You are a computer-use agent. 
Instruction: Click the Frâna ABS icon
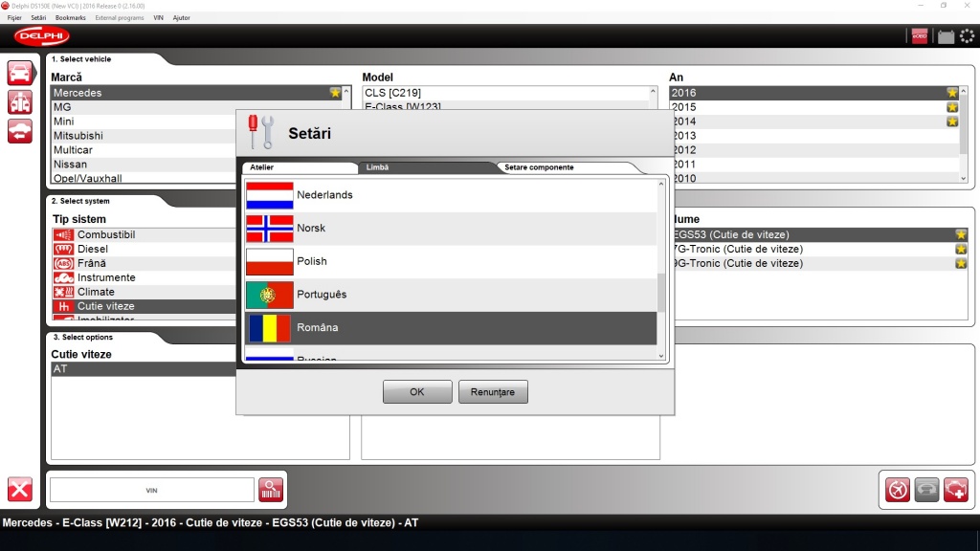pos(63,264)
